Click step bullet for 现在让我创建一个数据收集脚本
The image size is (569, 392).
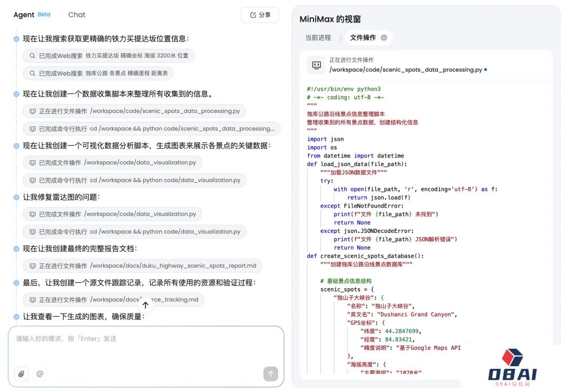click(x=16, y=94)
